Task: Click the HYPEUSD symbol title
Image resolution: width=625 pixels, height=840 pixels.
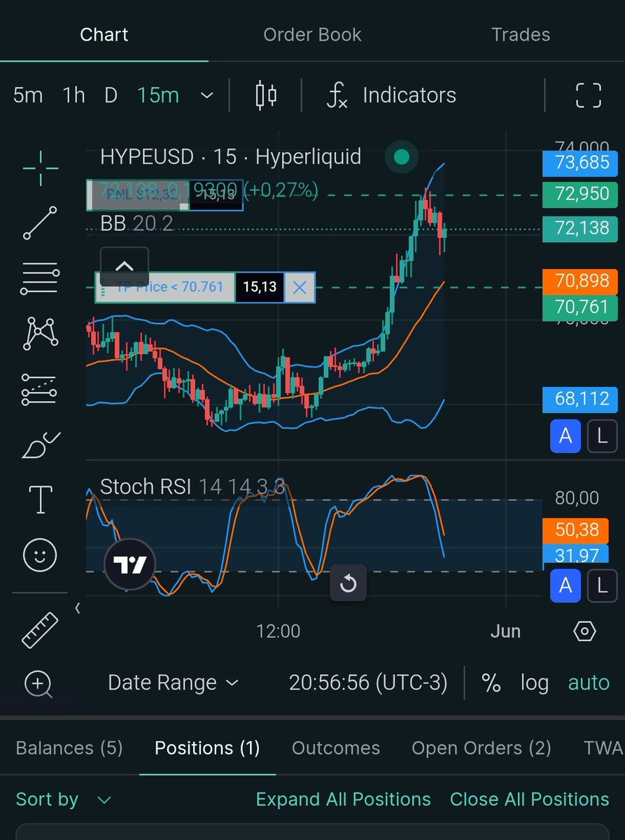Action: (x=231, y=157)
